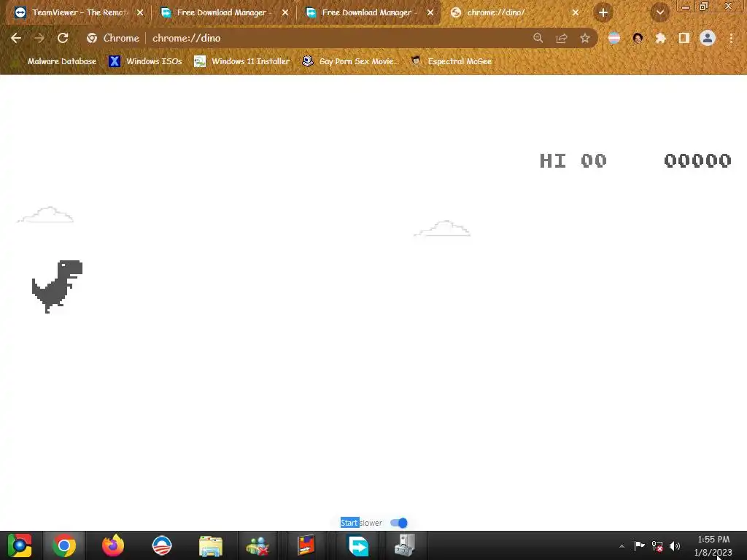Open Espectral McGee bookmark

[452, 61]
